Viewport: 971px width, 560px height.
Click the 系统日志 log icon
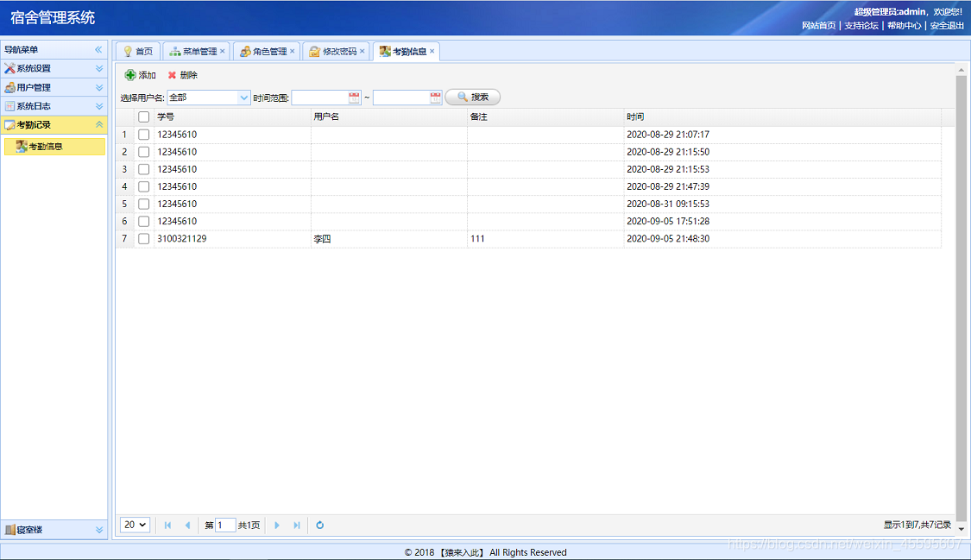pos(9,106)
